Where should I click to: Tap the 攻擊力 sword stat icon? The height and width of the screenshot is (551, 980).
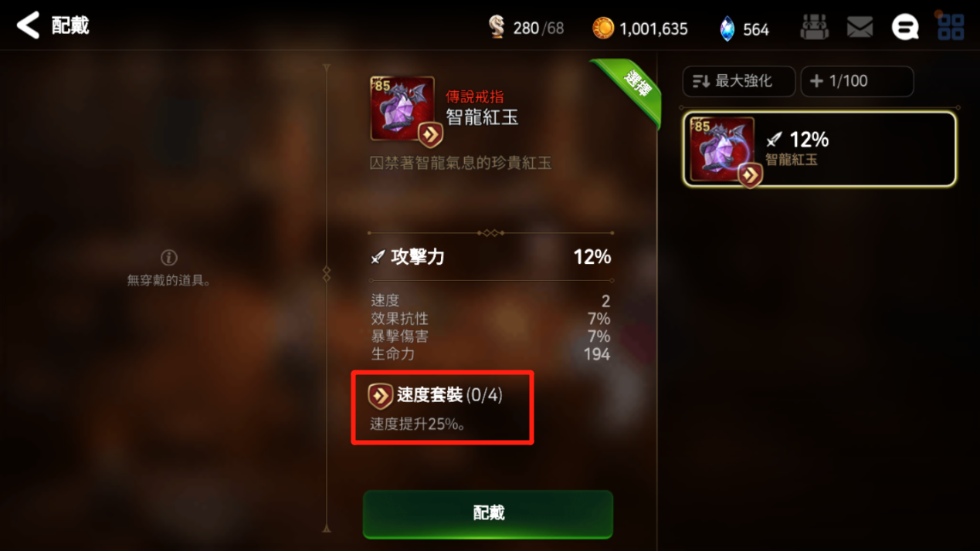[x=378, y=257]
